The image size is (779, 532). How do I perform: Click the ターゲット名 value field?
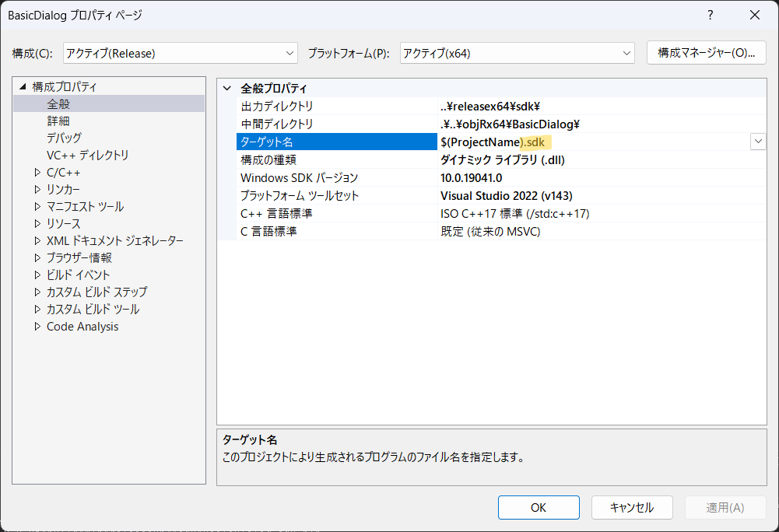click(591, 142)
